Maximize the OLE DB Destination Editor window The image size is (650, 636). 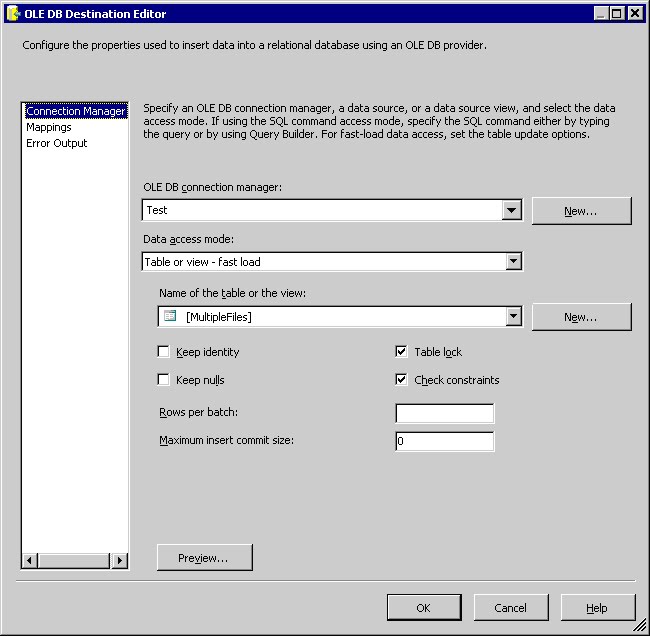coord(616,14)
